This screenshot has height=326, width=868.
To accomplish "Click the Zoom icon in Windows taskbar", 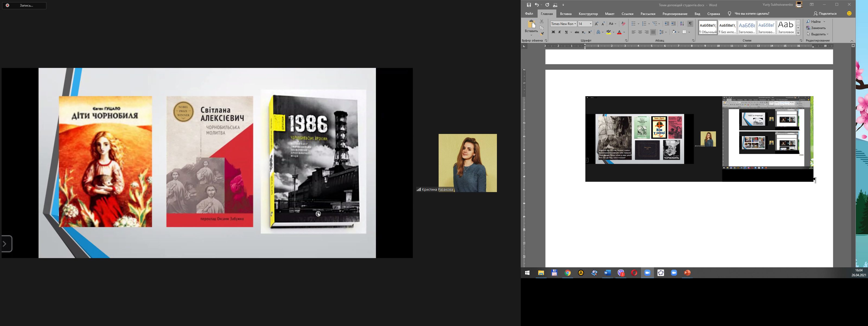I will 647,273.
